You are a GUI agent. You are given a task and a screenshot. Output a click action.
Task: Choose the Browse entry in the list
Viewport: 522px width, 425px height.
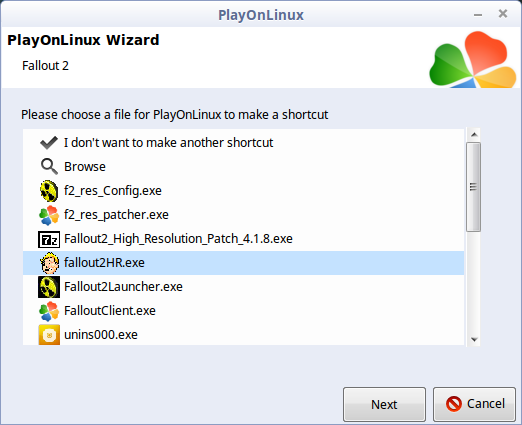(243, 167)
